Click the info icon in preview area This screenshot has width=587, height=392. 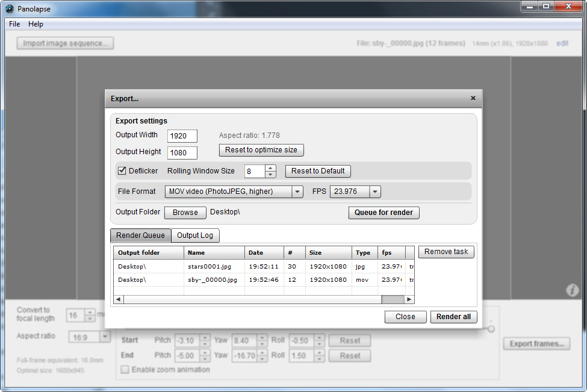tap(572, 290)
